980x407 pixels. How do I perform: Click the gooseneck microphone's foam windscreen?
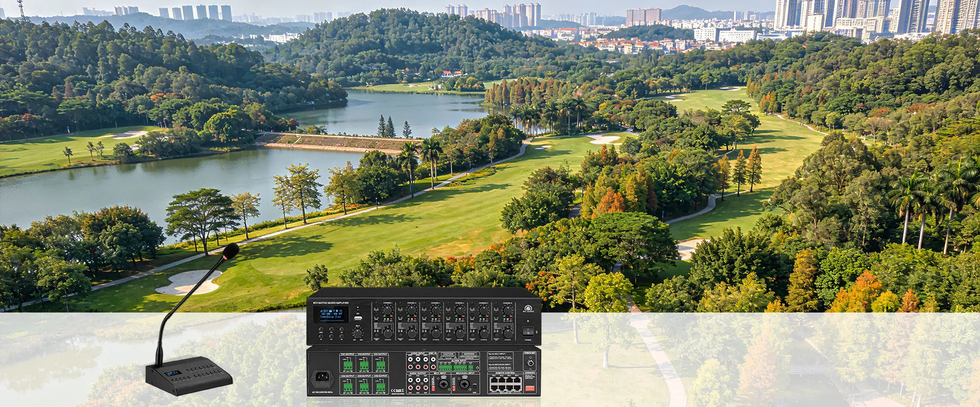tap(231, 251)
